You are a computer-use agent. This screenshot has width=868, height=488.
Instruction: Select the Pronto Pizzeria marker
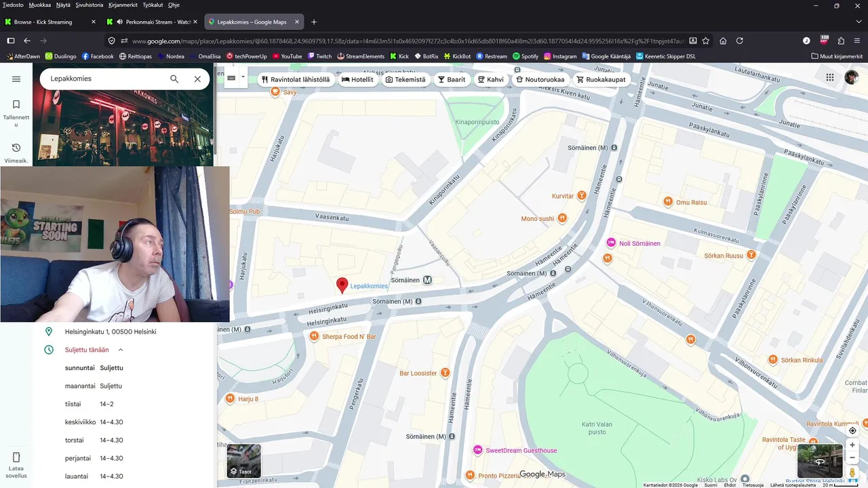(471, 476)
